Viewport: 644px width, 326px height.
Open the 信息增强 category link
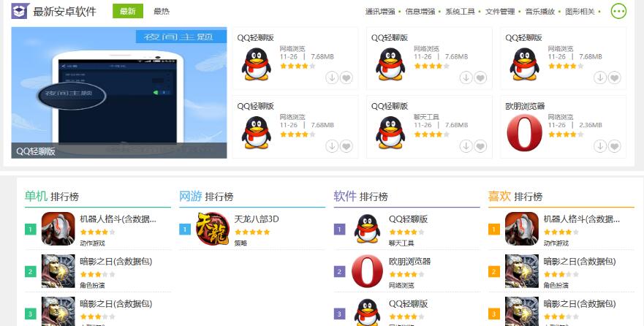click(420, 12)
